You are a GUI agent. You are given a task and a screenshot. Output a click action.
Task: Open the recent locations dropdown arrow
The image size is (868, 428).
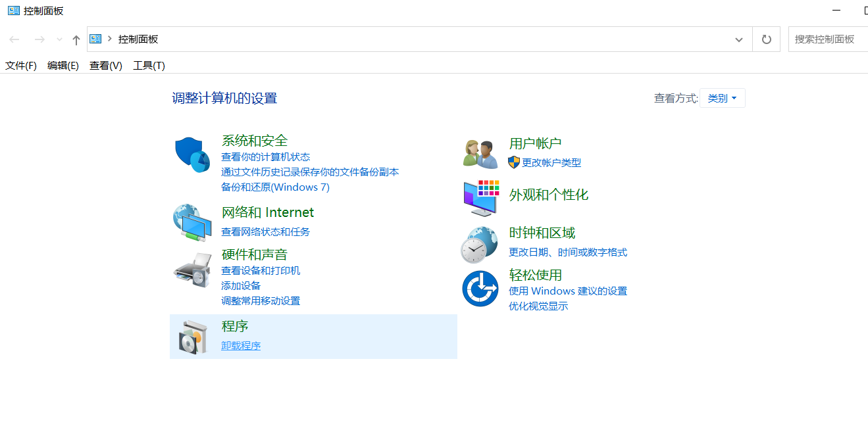(x=59, y=39)
